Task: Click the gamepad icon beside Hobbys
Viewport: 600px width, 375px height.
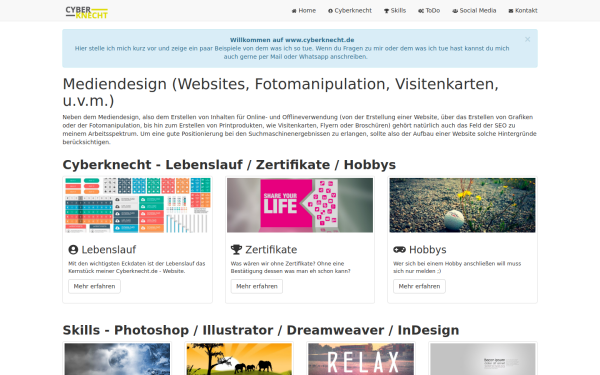Action: tap(399, 249)
